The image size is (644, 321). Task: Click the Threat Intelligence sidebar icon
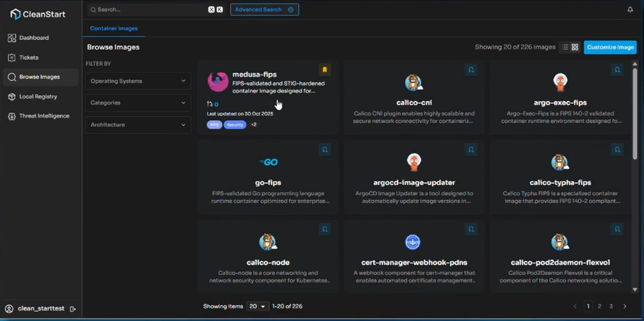12,116
